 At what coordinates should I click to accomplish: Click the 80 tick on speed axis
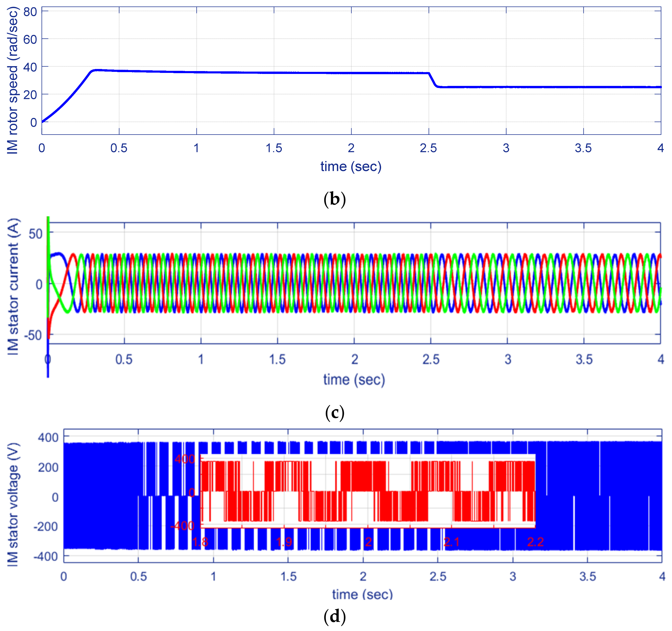coord(30,12)
